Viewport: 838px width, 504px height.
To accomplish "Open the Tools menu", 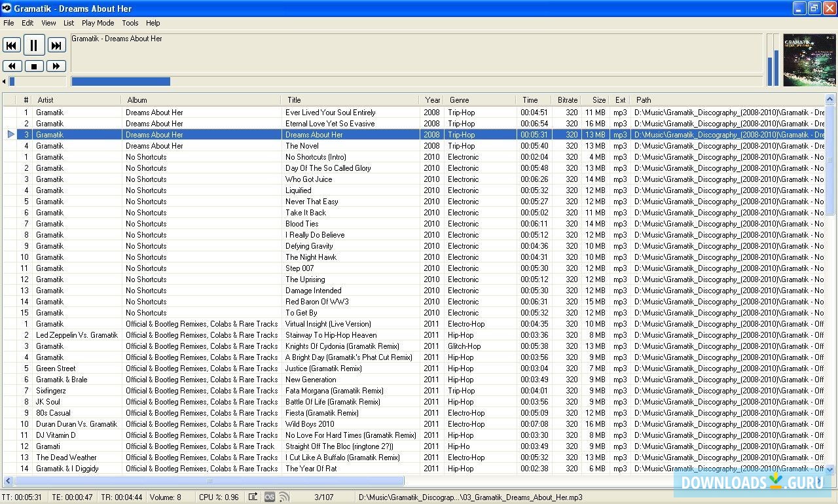I will click(130, 23).
